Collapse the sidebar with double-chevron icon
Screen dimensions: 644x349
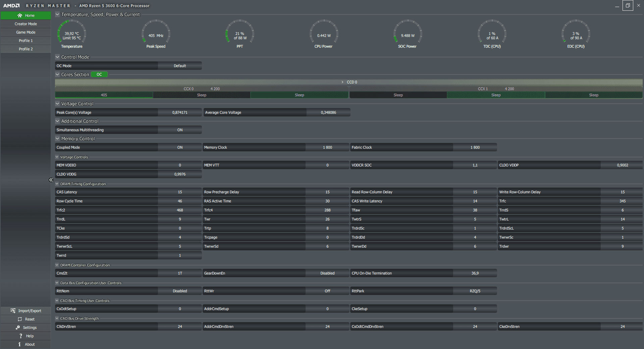[x=51, y=180]
